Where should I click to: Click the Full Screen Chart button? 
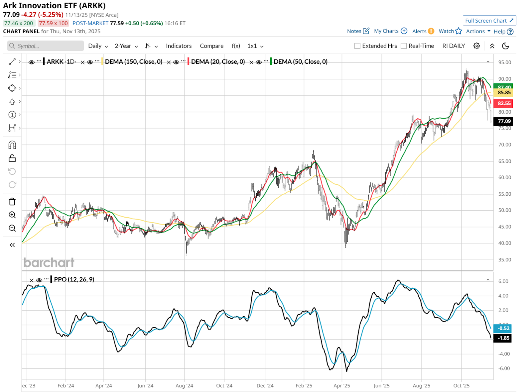click(489, 21)
